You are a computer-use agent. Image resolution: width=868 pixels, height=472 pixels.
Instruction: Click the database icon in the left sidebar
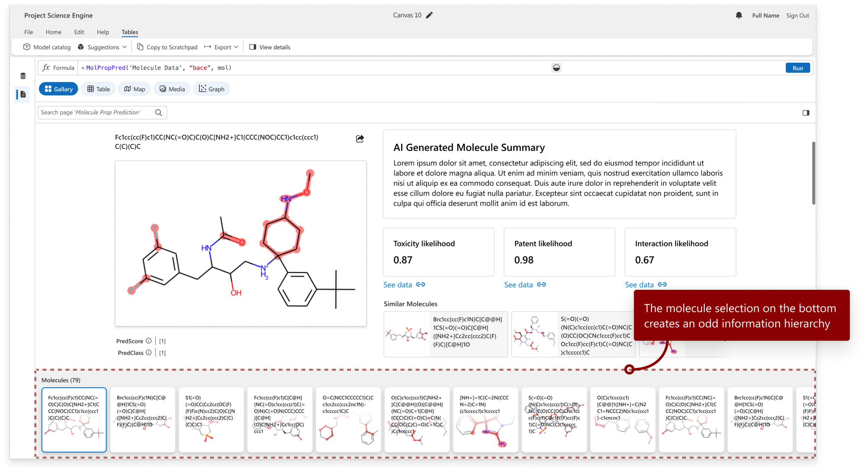(23, 76)
